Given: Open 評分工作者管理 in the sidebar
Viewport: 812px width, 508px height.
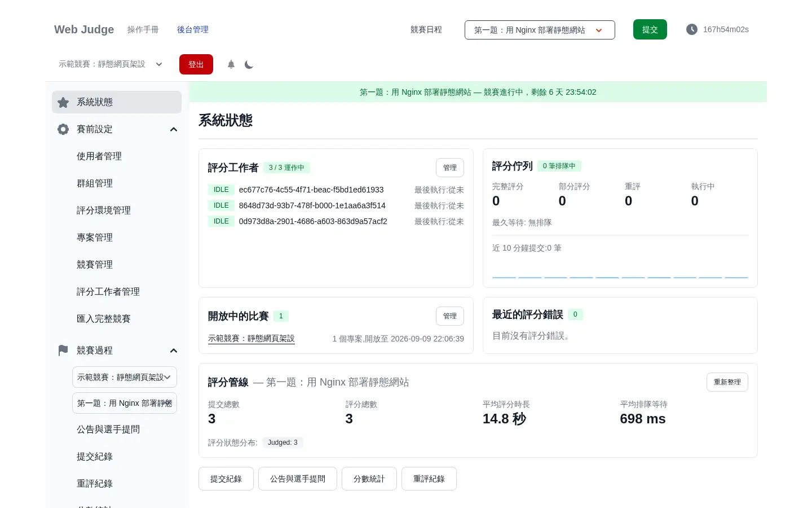Looking at the screenshot, I should 117,292.
